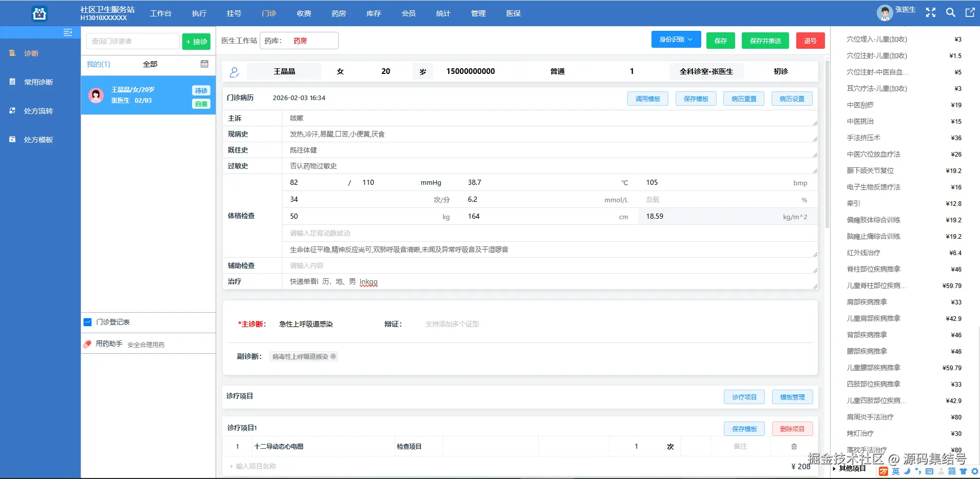980x479 pixels.
Task: Click the 处方模板 sidebar icon
Action: pyautogui.click(x=12, y=139)
